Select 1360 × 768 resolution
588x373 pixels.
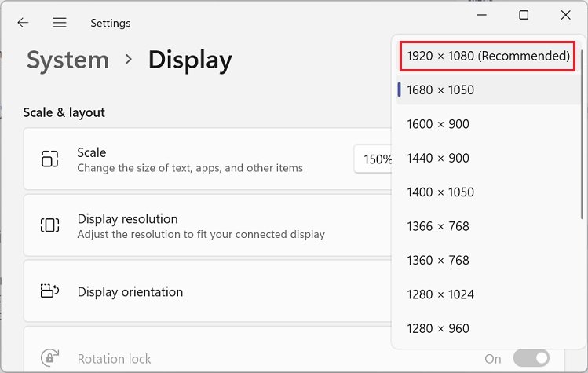(x=438, y=260)
